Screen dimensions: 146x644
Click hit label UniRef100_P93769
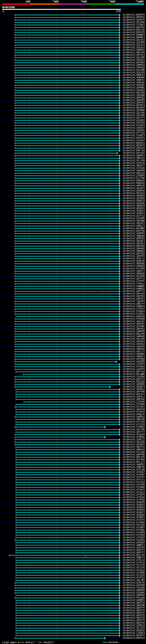click(x=134, y=123)
